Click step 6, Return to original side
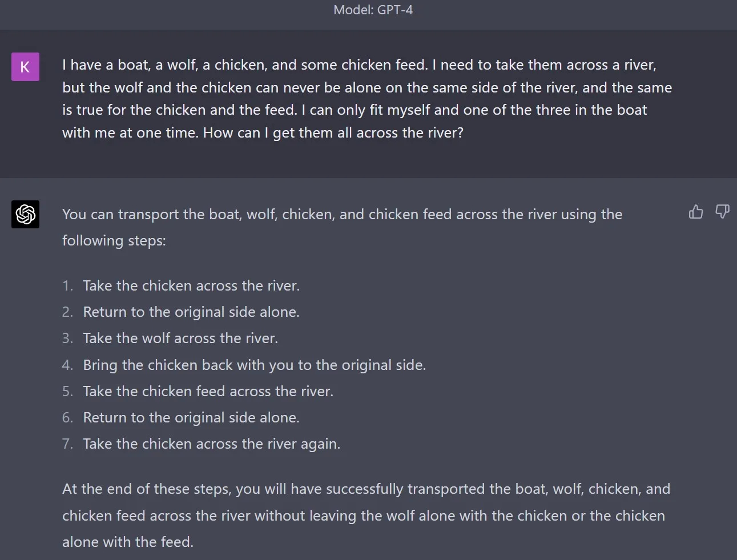The image size is (737, 560). (x=191, y=417)
